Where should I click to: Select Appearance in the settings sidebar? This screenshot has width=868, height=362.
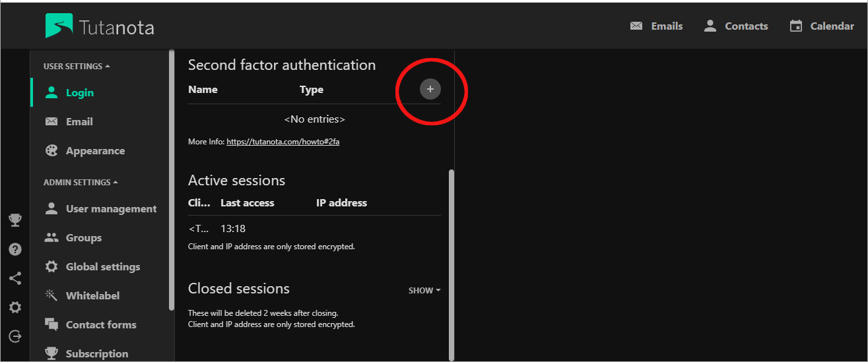point(94,151)
